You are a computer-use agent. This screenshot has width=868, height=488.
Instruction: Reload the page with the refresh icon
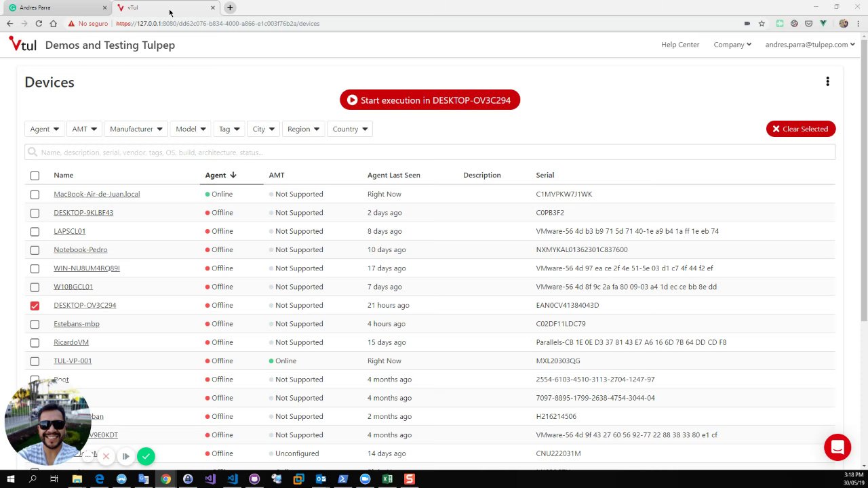(39, 24)
